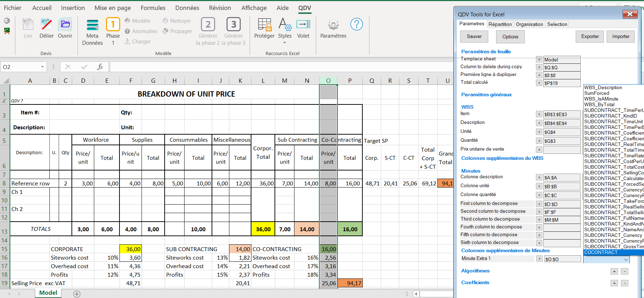The image size is (644, 298).
Task: Click the Importer button
Action: click(x=621, y=37)
